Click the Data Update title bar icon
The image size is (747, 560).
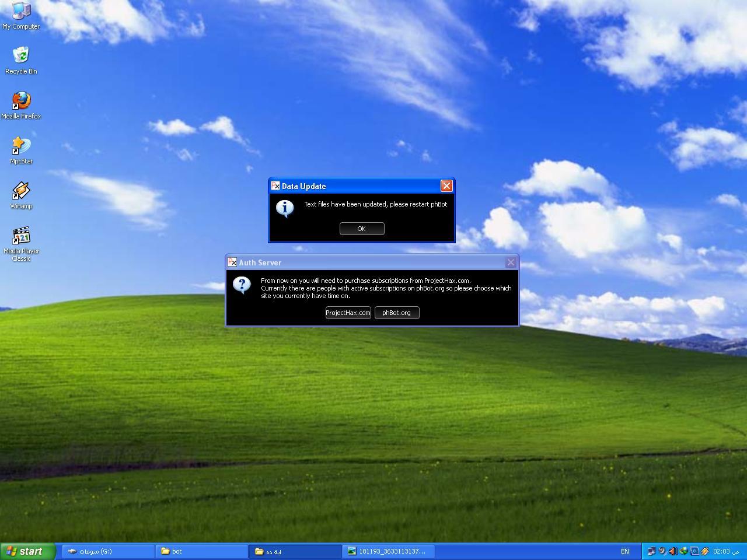[x=275, y=185]
